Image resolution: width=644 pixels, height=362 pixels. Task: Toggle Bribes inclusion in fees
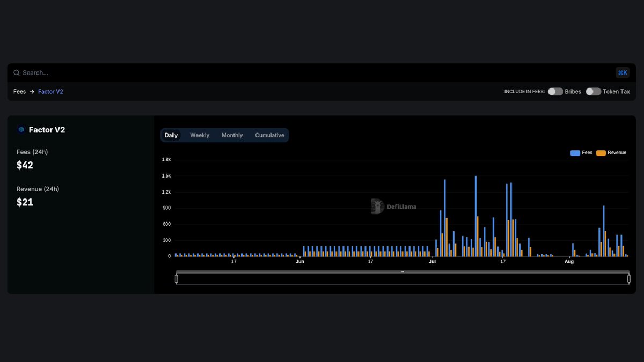pos(555,92)
